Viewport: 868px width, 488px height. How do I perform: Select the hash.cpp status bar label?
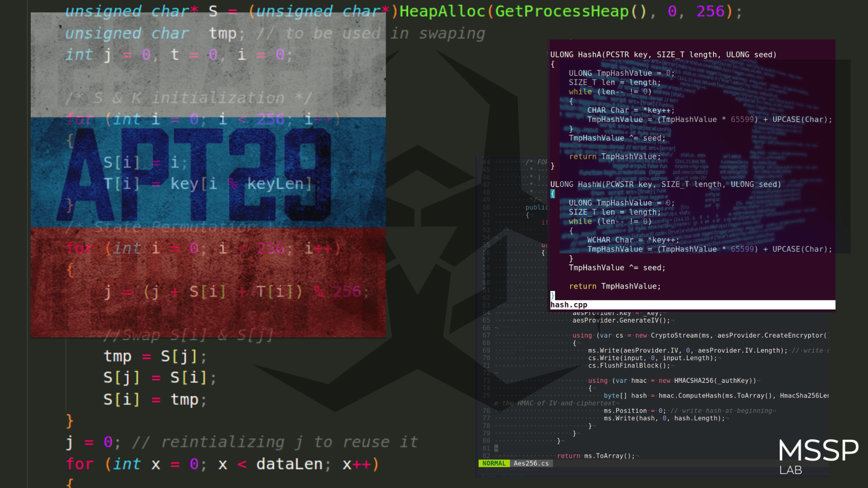[x=569, y=305]
